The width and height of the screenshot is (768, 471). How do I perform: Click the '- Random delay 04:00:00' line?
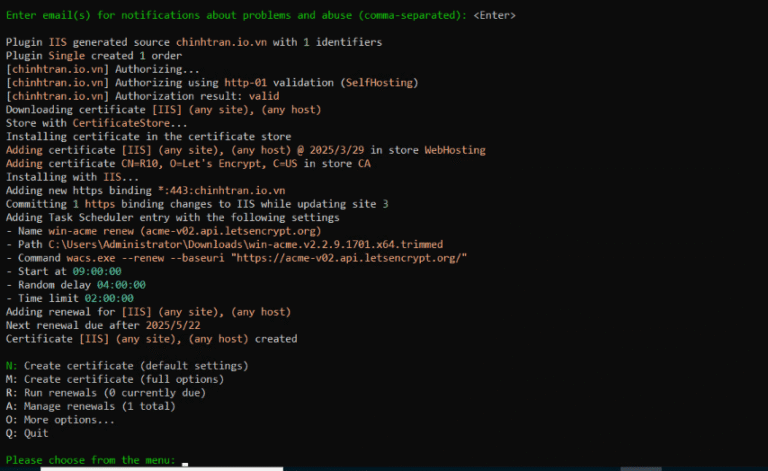[76, 285]
